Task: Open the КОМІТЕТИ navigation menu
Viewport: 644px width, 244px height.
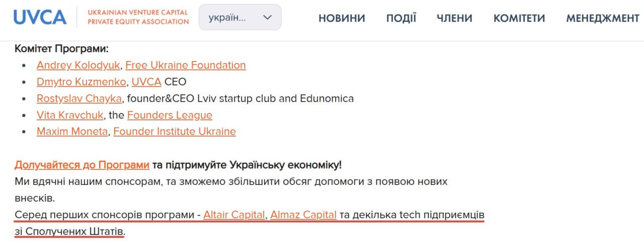Action: 519,18
